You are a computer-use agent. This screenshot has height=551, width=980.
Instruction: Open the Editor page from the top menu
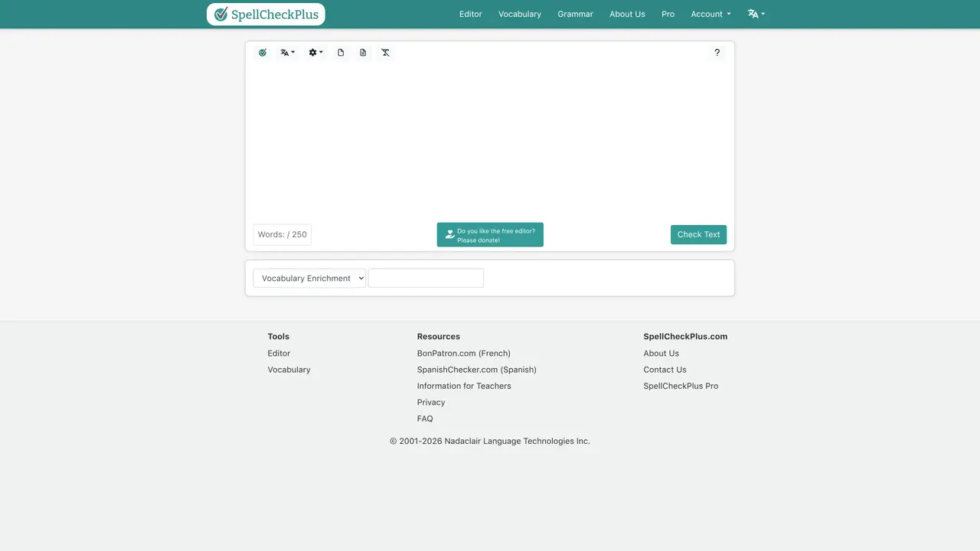(471, 14)
